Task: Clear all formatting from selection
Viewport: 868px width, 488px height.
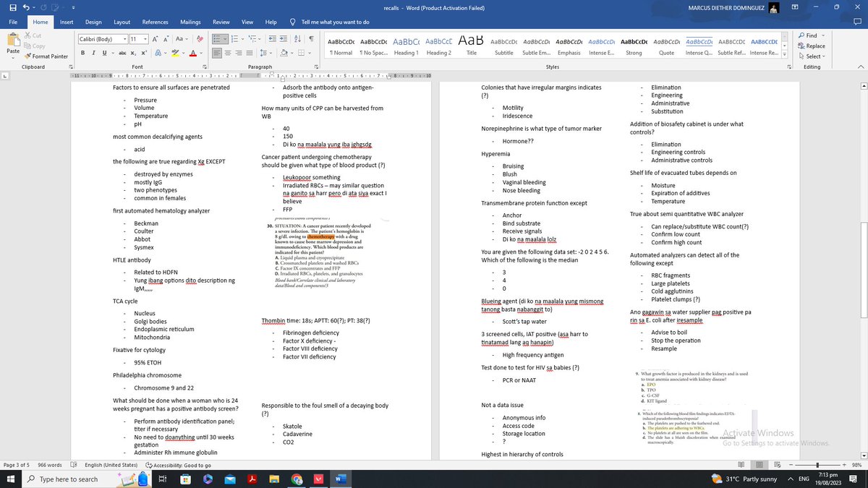Action: [x=200, y=39]
